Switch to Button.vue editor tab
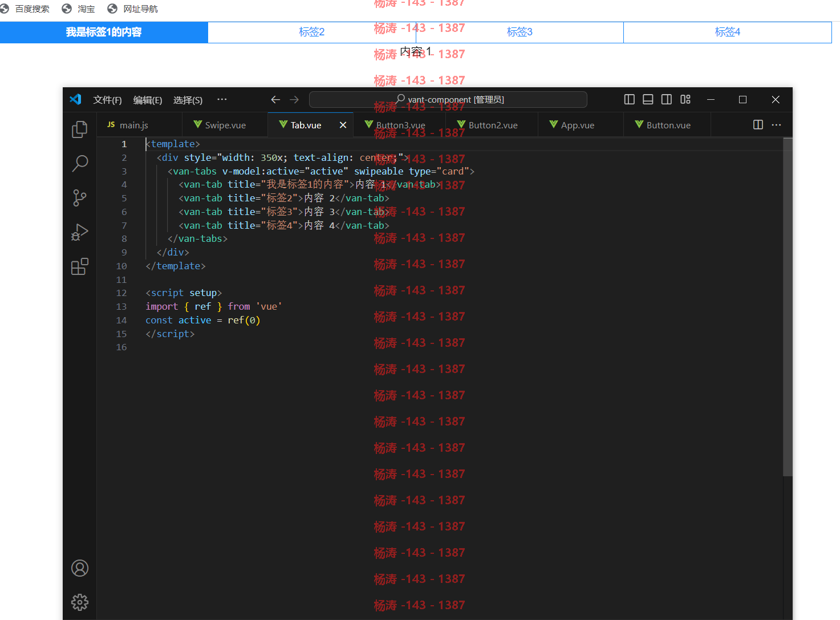The image size is (840, 620). point(667,125)
